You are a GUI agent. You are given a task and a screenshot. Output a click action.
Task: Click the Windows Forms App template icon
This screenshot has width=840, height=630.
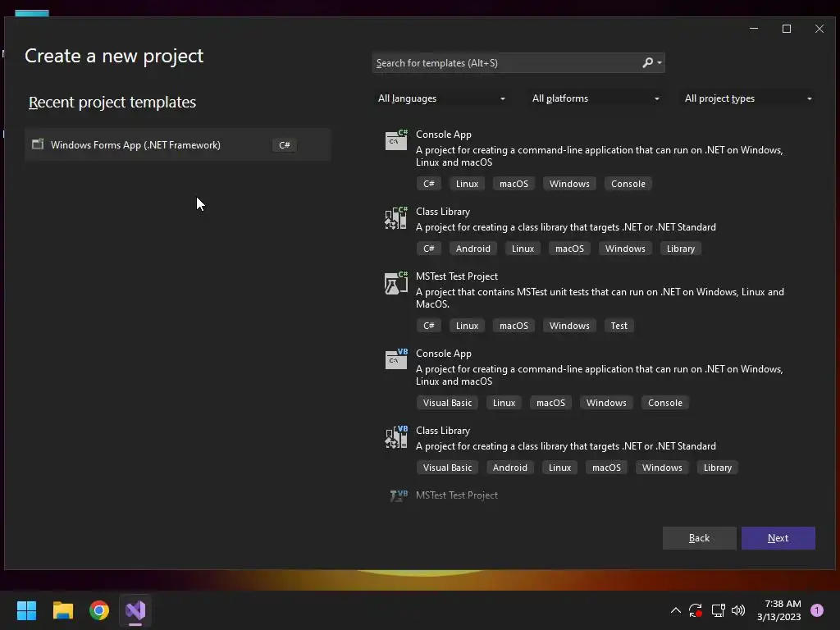tap(38, 144)
